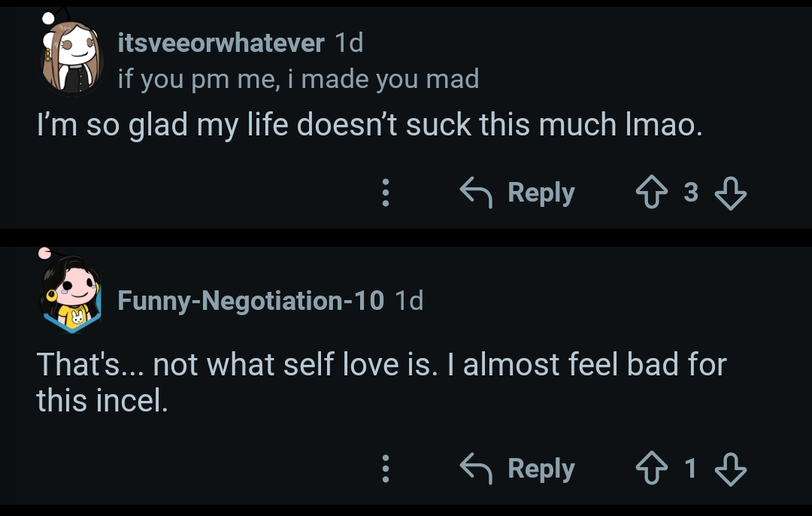The width and height of the screenshot is (812, 516).
Task: Open three-dot menu on Funny-Negotiation-10's comment
Action: [386, 469]
